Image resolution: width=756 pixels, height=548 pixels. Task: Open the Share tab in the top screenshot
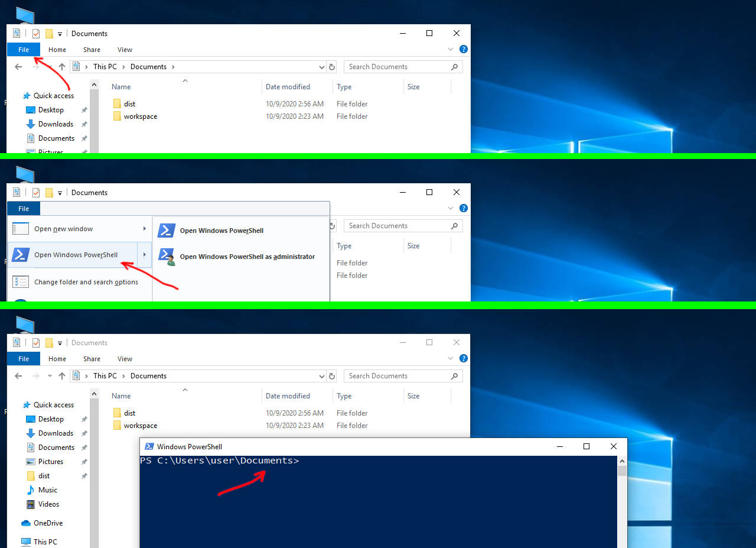pyautogui.click(x=92, y=50)
